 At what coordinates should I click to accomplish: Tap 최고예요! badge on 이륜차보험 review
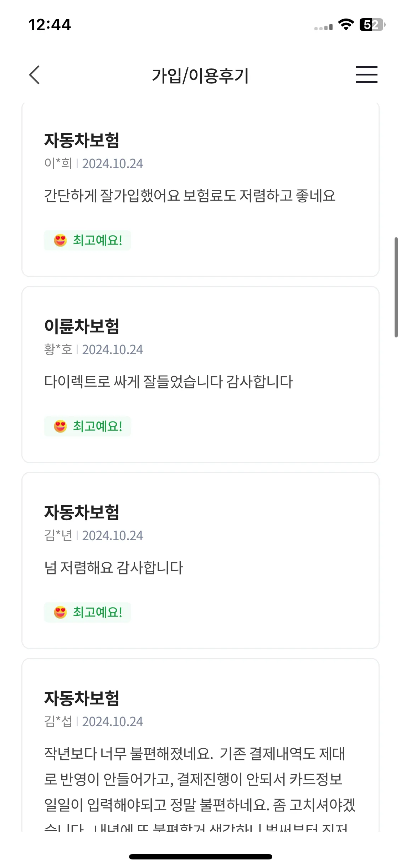pos(87,426)
